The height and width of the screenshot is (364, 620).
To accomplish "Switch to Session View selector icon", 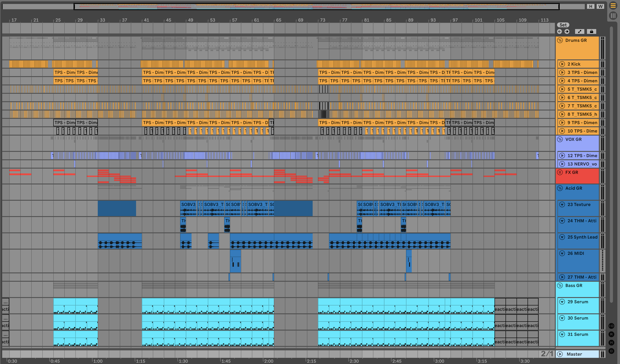I will [x=613, y=16].
